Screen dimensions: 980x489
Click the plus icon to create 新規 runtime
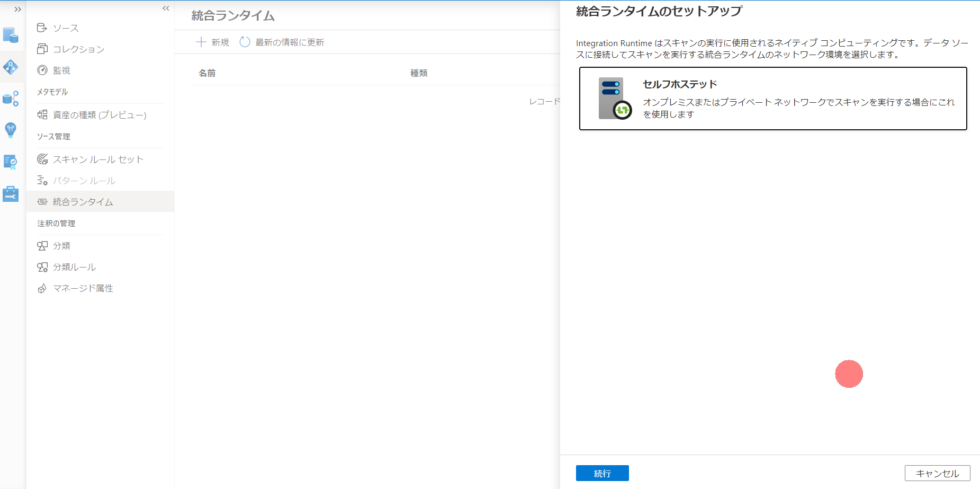(x=202, y=42)
